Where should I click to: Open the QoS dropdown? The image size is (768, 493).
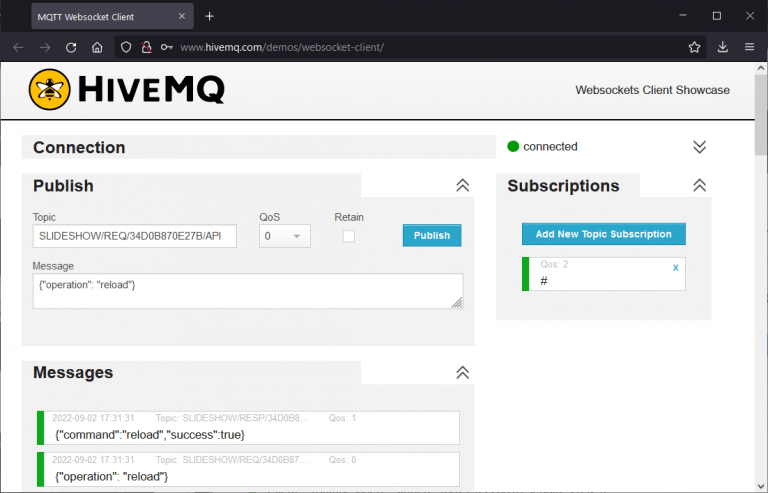tap(285, 236)
